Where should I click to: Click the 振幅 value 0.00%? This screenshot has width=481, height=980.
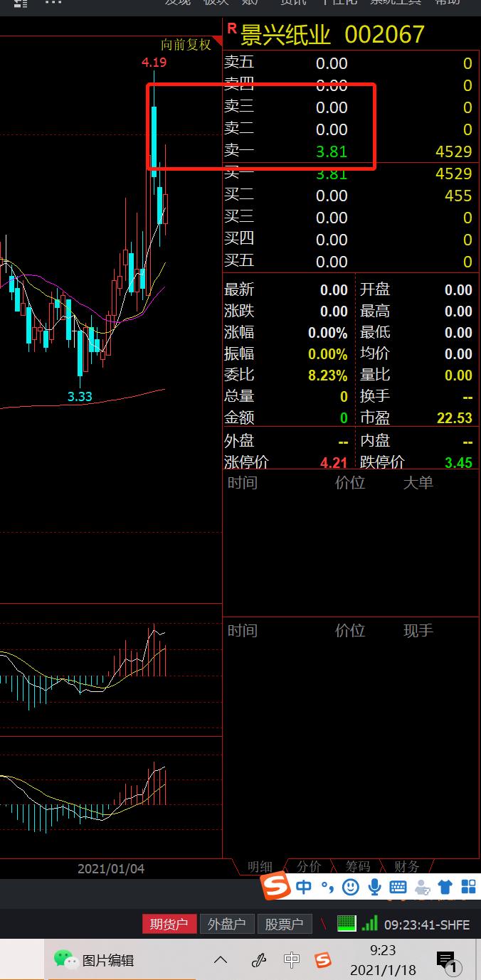(x=328, y=353)
